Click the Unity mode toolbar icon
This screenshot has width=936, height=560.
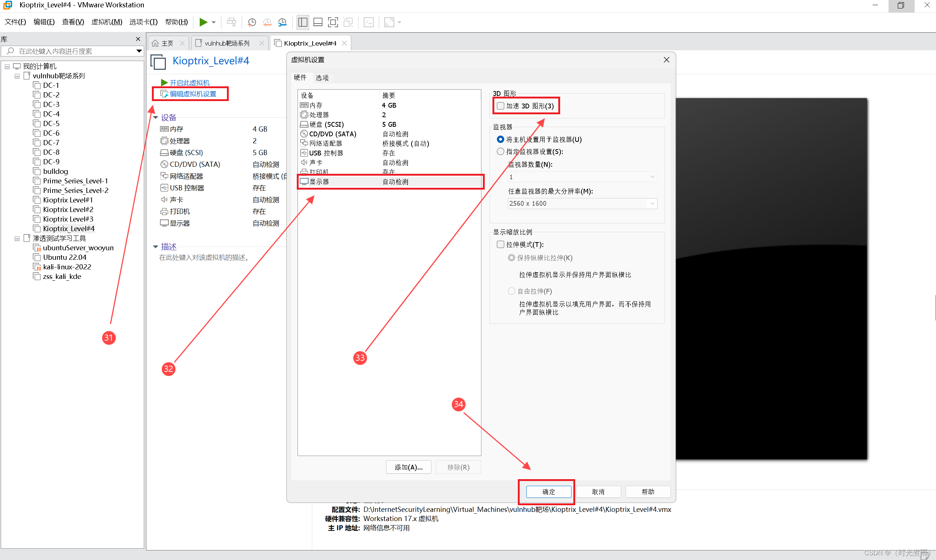[348, 22]
